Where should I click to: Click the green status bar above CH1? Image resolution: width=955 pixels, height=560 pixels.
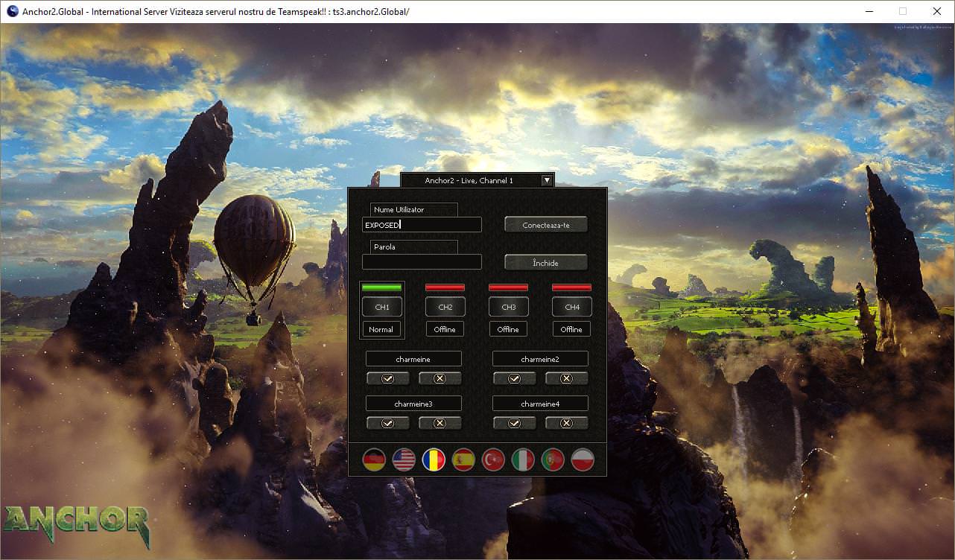pos(381,287)
